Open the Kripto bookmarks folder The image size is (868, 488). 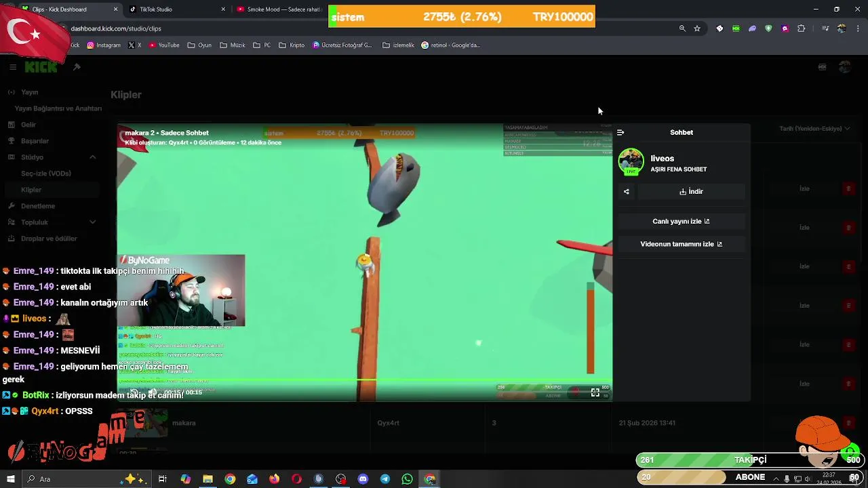tap(292, 45)
